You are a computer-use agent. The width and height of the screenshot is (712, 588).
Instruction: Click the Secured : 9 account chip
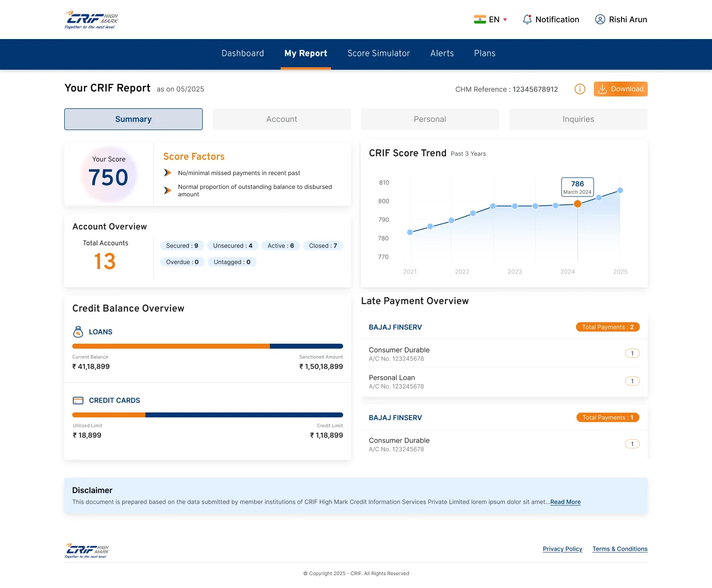click(x=182, y=246)
